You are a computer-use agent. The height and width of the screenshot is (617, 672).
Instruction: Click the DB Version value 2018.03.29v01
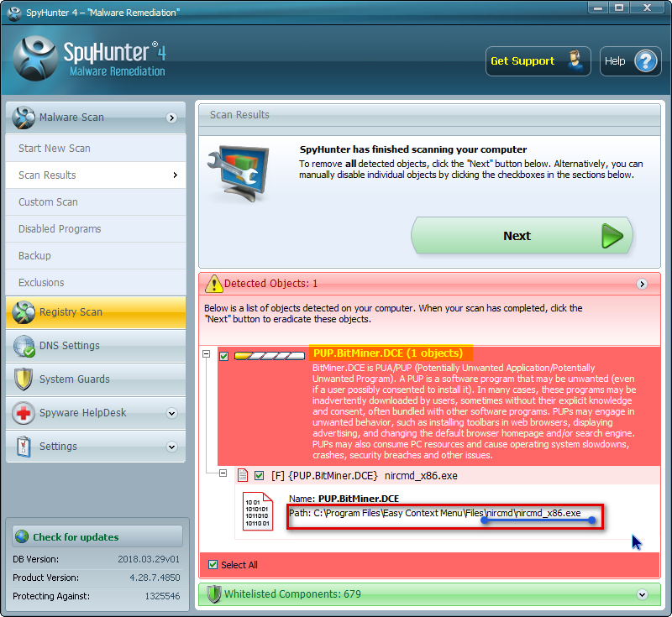[x=149, y=559]
